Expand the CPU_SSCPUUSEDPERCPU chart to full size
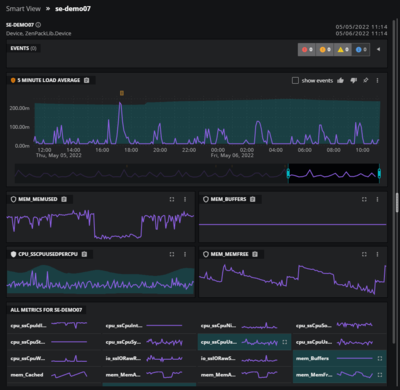400x390 pixels. pyautogui.click(x=172, y=254)
